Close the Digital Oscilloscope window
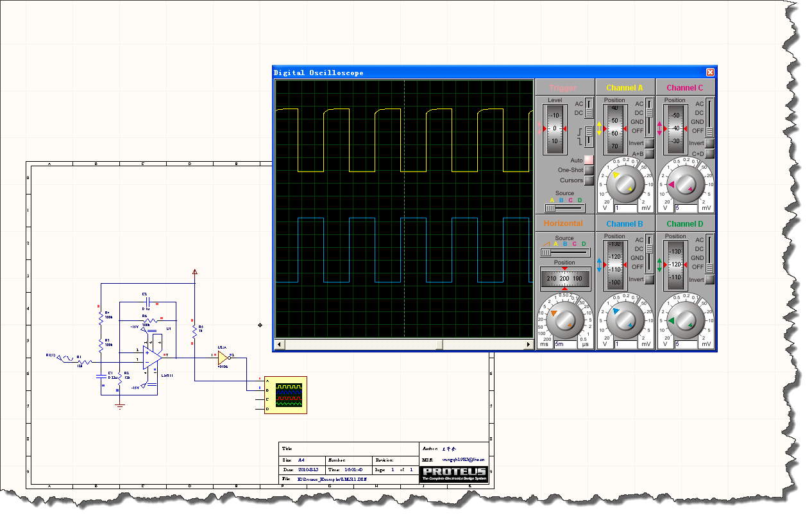This screenshot has width=812, height=520. 710,73
